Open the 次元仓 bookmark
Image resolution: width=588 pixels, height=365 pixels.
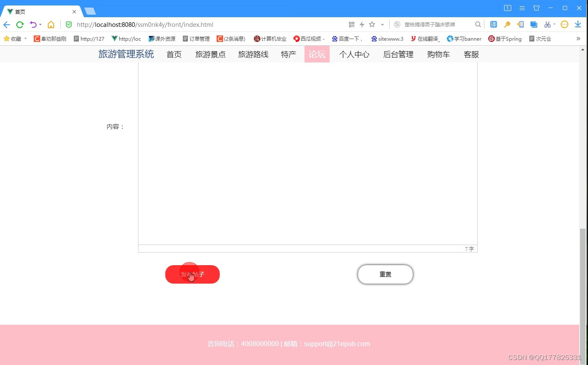[540, 39]
